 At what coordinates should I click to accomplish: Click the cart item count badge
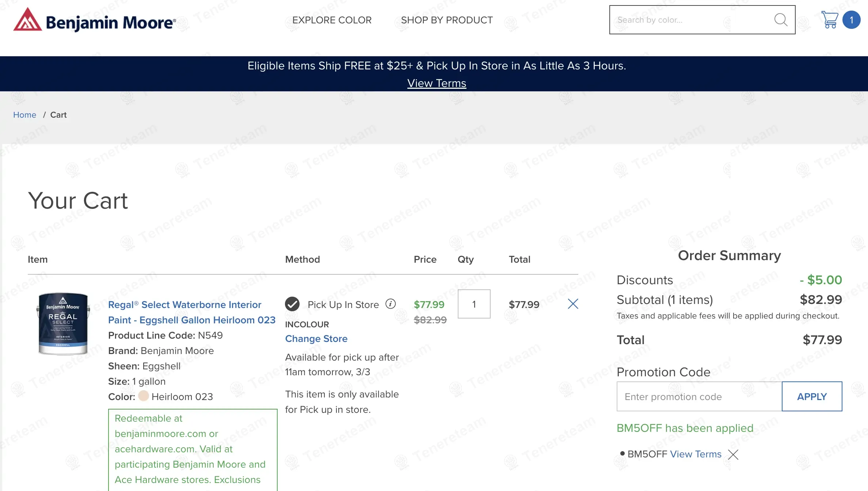coord(851,20)
